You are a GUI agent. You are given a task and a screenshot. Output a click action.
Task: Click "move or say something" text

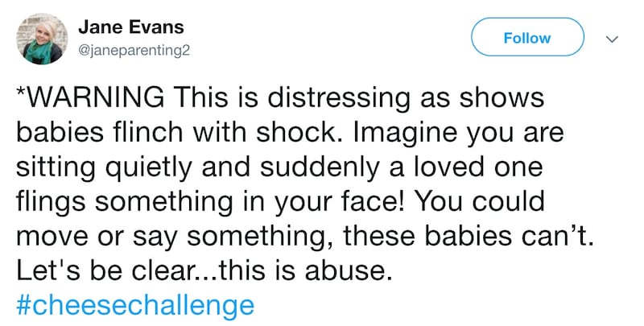(129, 237)
